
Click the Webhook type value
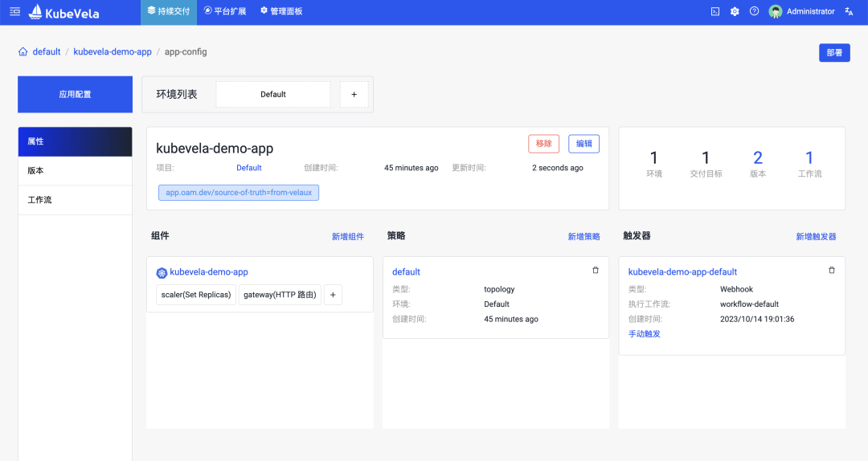(x=736, y=289)
